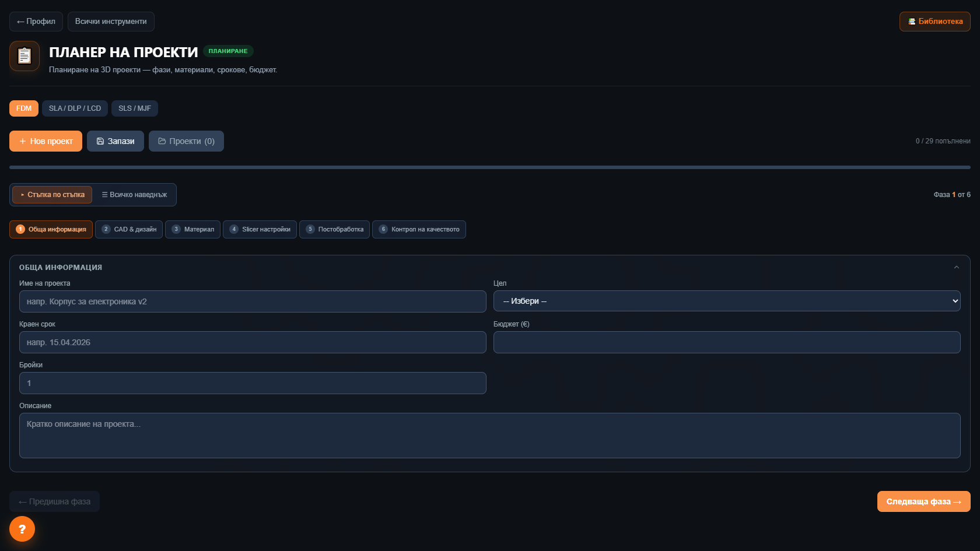This screenshot has height=551, width=980.
Task: Click Следваща фаза button
Action: [x=924, y=501]
